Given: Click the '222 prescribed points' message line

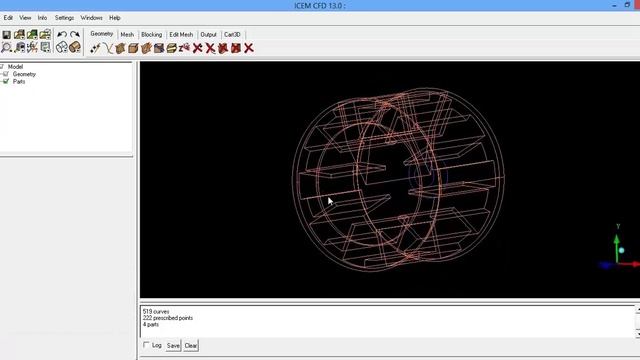Looking at the screenshot, I should click(168, 318).
